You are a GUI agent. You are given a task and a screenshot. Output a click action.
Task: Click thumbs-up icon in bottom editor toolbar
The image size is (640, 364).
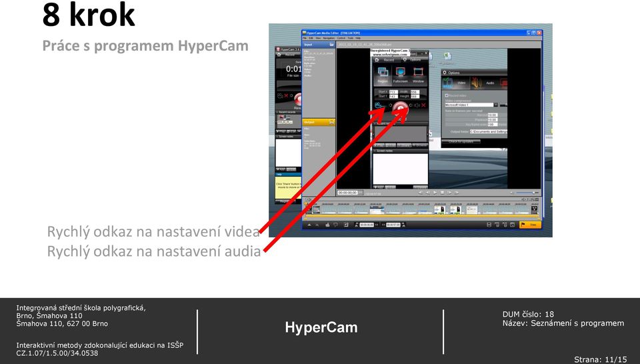pyautogui.click(x=327, y=225)
